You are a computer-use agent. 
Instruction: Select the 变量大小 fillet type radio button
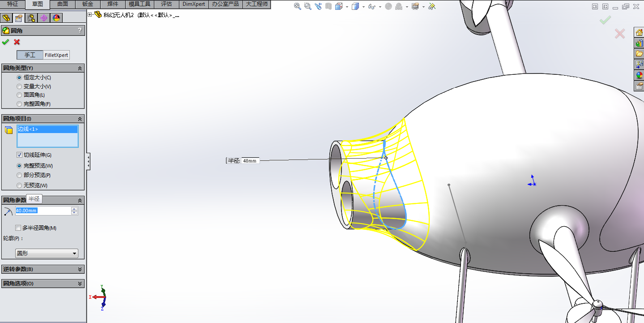(x=19, y=86)
